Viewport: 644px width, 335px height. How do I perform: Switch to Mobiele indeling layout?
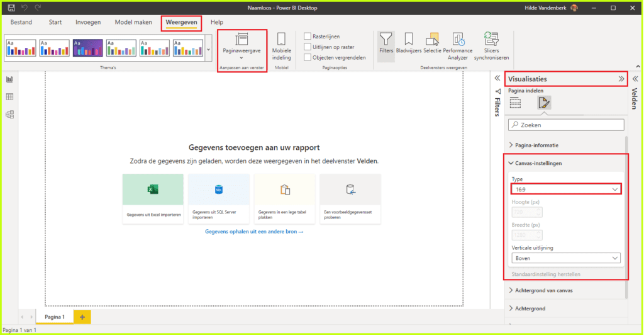point(281,47)
